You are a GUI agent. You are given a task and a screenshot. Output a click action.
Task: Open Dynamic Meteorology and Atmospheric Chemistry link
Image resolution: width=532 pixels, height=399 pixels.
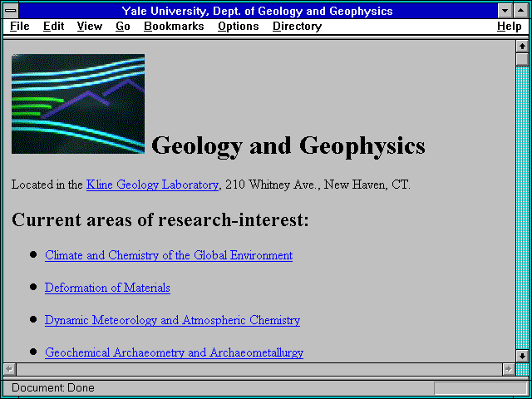point(172,320)
